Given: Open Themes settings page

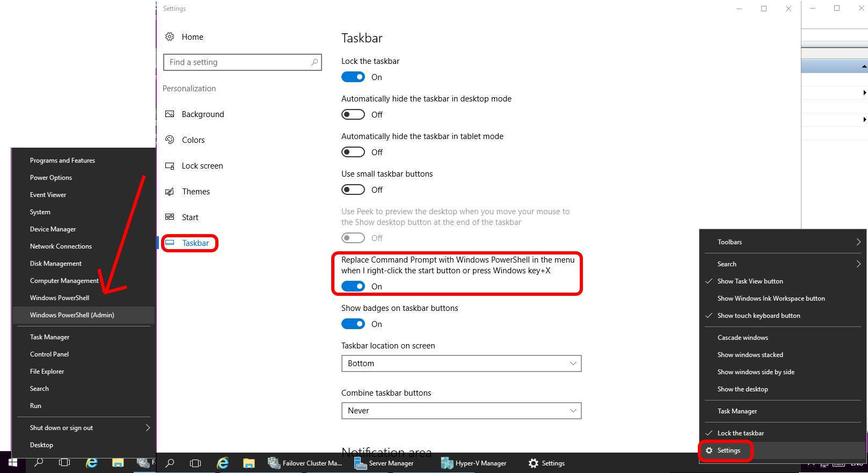Looking at the screenshot, I should 195,192.
